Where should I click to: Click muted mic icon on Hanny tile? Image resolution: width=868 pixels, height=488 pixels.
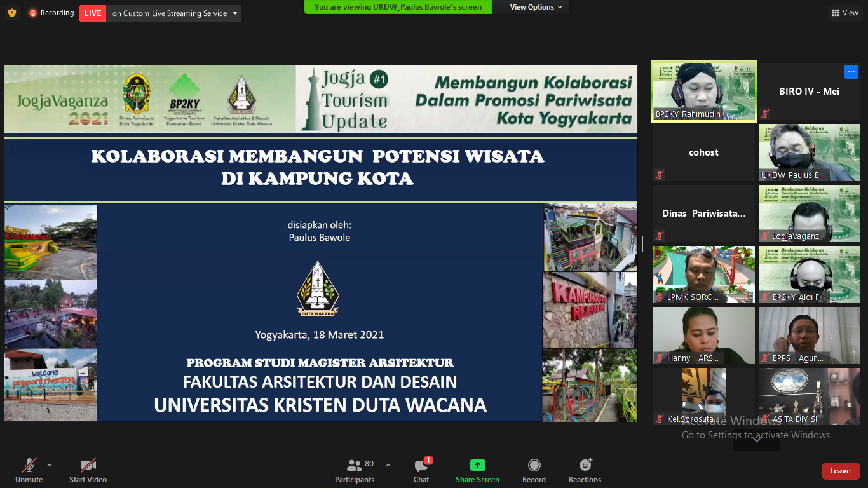tap(660, 358)
